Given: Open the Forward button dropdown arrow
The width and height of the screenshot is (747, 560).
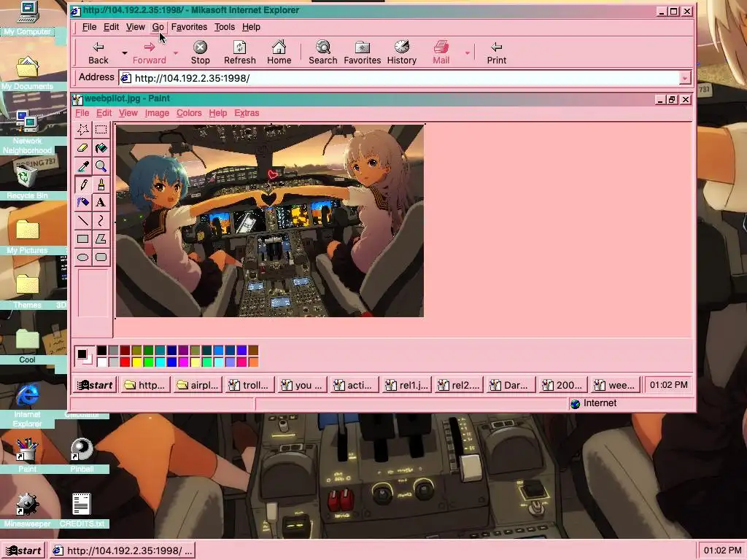Looking at the screenshot, I should point(176,52).
